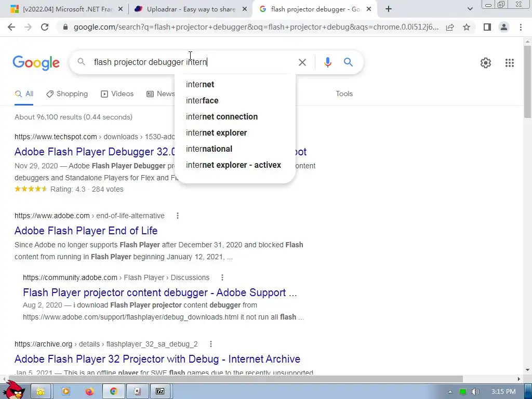This screenshot has width=532, height=399.
Task: Expand the tab search dropdown arrow
Action: tap(470, 9)
